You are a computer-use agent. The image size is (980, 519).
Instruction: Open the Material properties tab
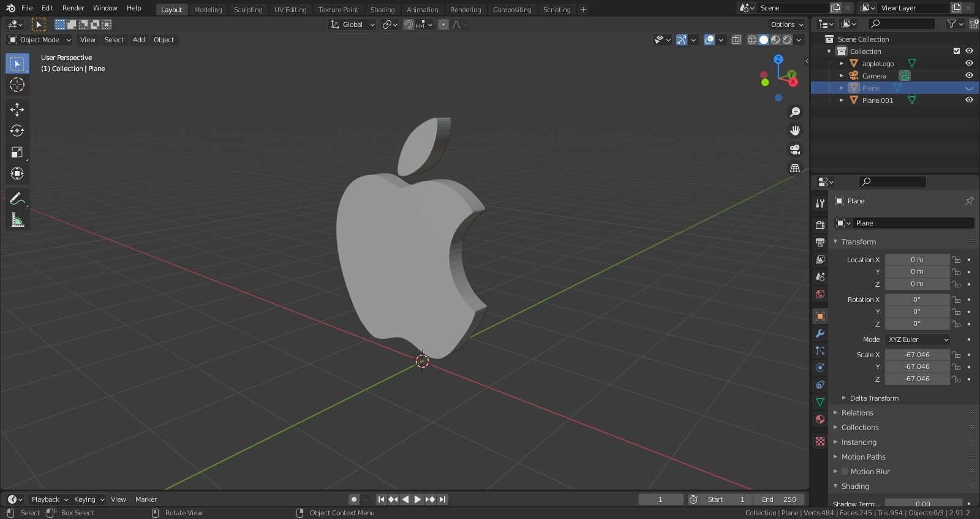(x=820, y=419)
